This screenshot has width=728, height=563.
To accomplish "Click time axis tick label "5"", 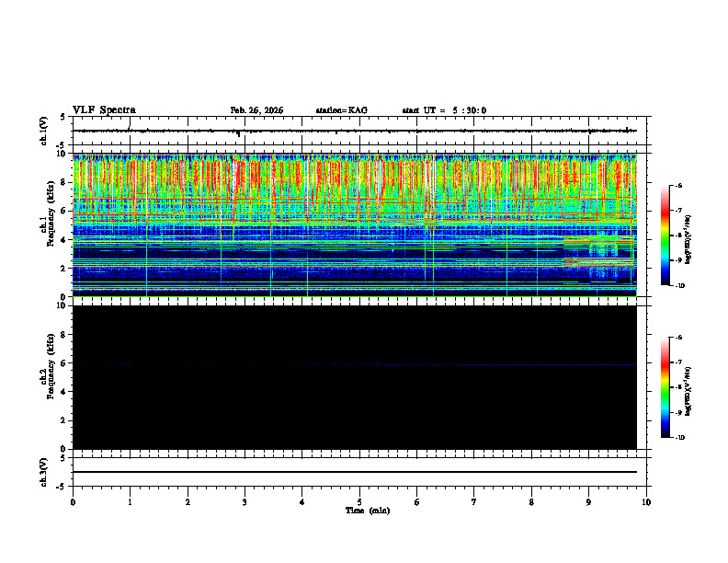I will click(359, 502).
